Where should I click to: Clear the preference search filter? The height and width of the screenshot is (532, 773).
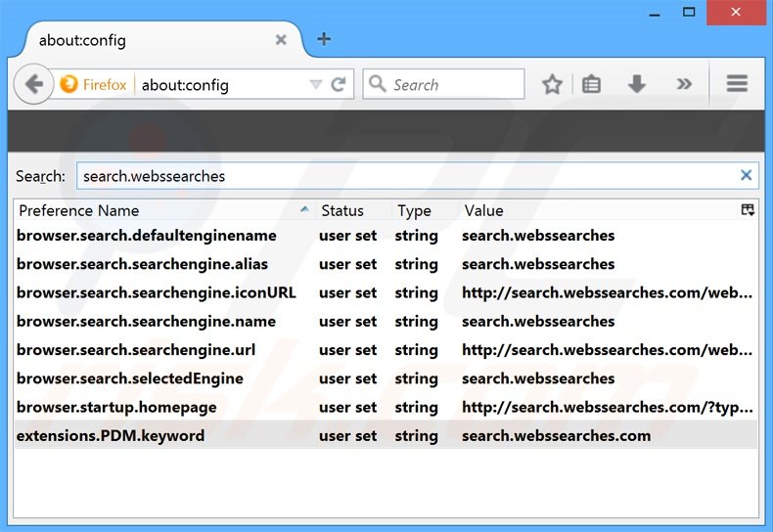(x=746, y=175)
